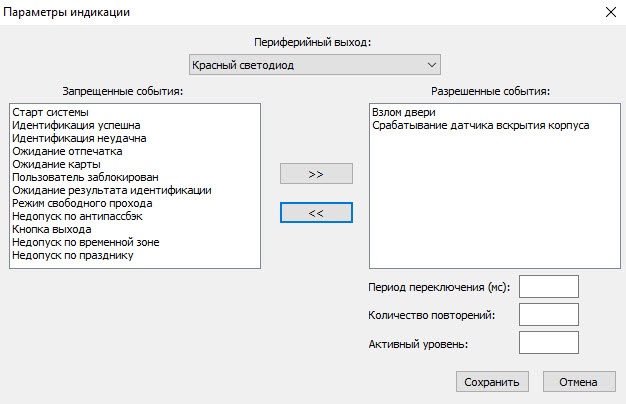Move selected event to allowed list with >>
The image size is (626, 404).
(x=316, y=174)
